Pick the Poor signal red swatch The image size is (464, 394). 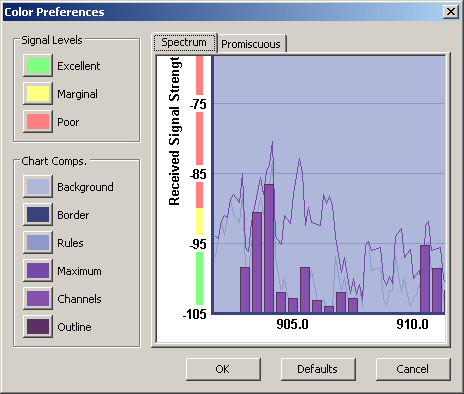click(38, 122)
